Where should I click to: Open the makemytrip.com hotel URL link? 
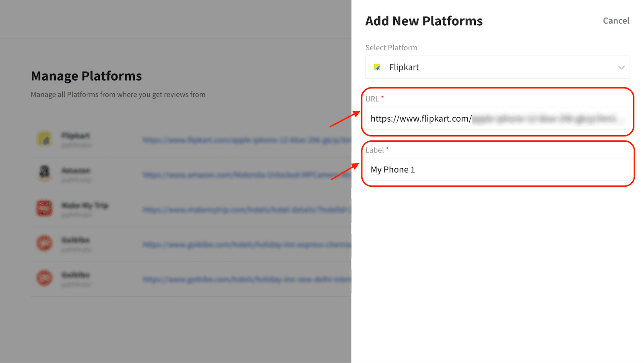(246, 210)
